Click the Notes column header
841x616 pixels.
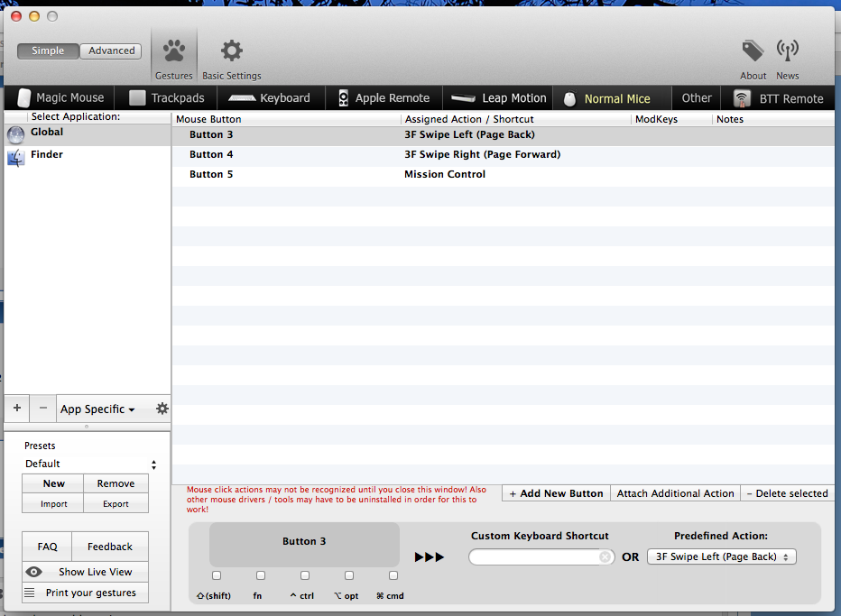[773, 119]
